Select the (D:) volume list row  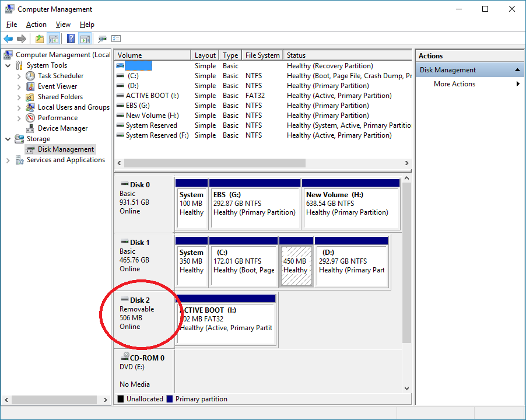[263, 86]
